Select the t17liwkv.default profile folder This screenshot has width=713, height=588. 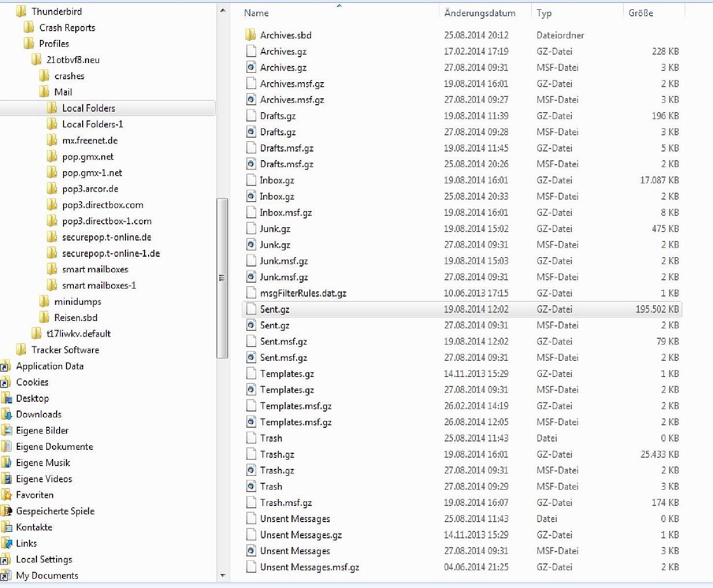point(79,334)
